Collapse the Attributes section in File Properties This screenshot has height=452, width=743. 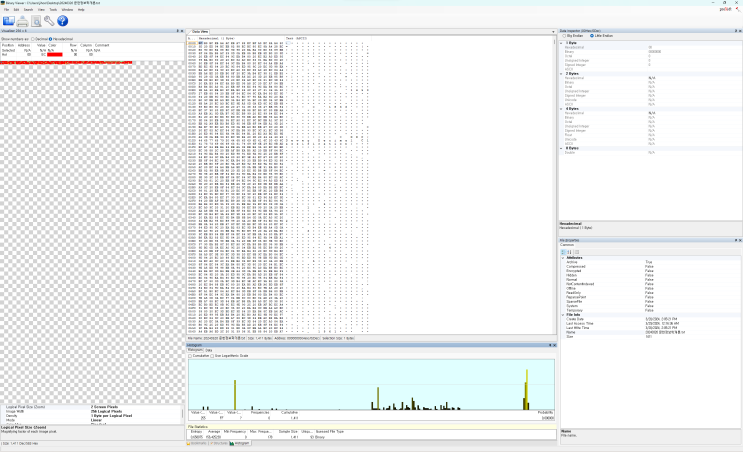[563, 258]
